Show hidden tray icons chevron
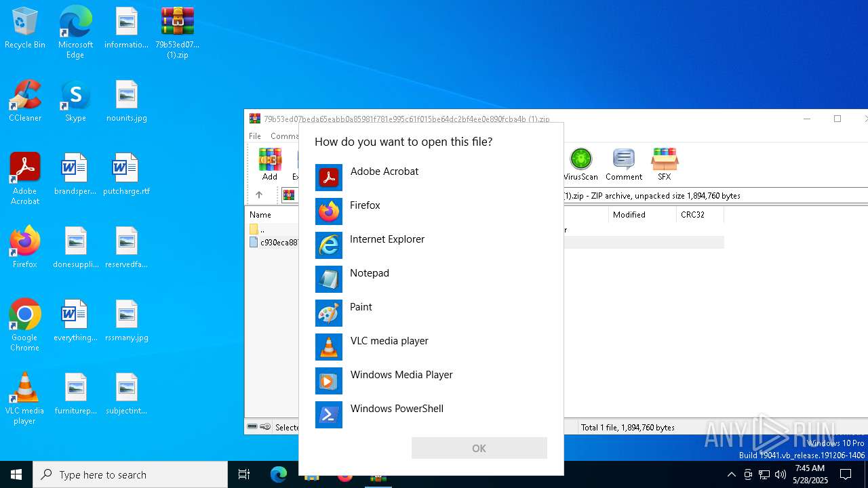 pos(731,474)
